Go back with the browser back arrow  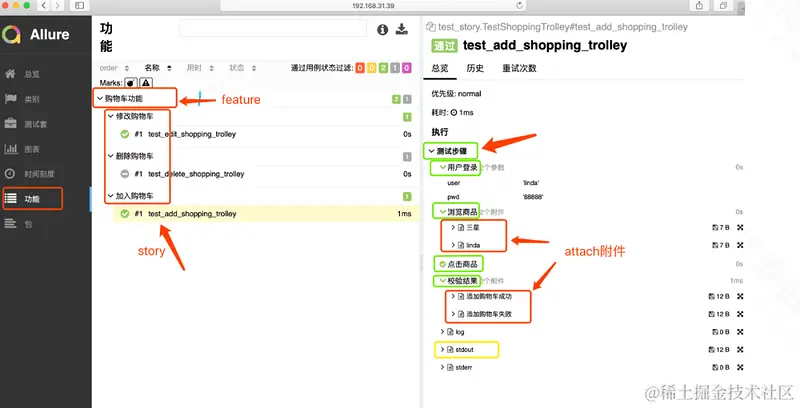click(x=44, y=5)
